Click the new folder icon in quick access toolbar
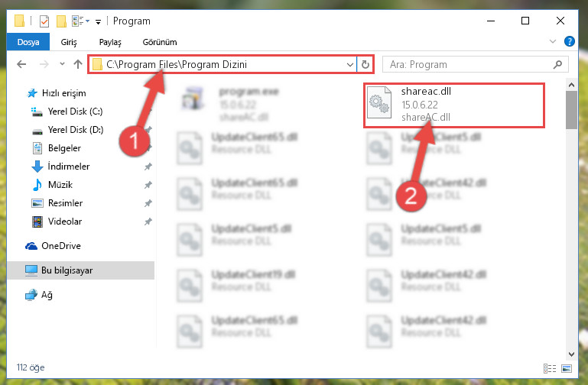588x385 pixels. (61, 21)
